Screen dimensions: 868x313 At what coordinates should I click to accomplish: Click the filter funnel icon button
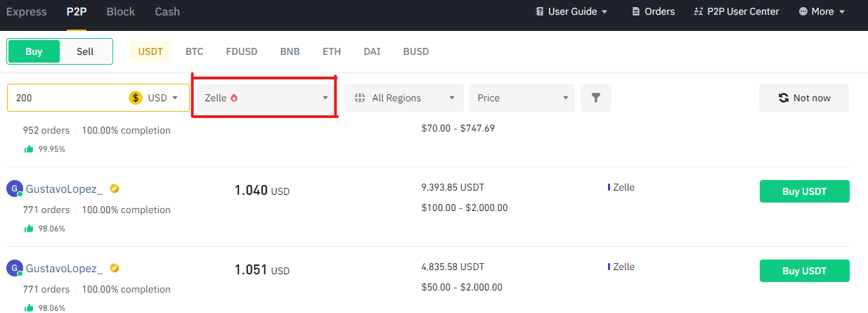pos(596,98)
